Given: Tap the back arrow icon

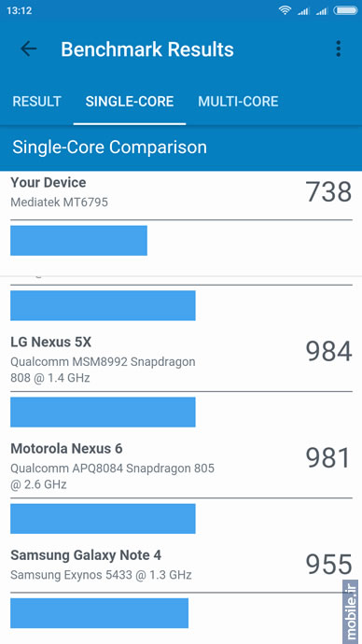Looking at the screenshot, I should (x=29, y=49).
